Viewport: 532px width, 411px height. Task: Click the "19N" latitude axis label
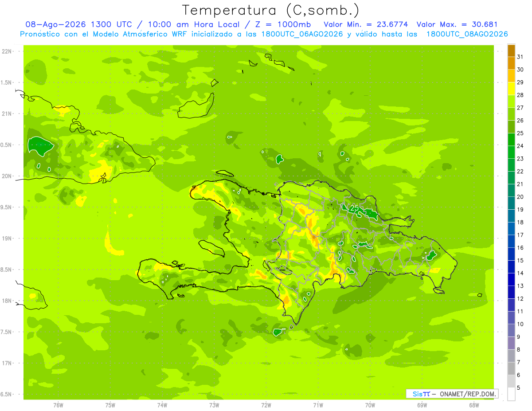pos(7,239)
